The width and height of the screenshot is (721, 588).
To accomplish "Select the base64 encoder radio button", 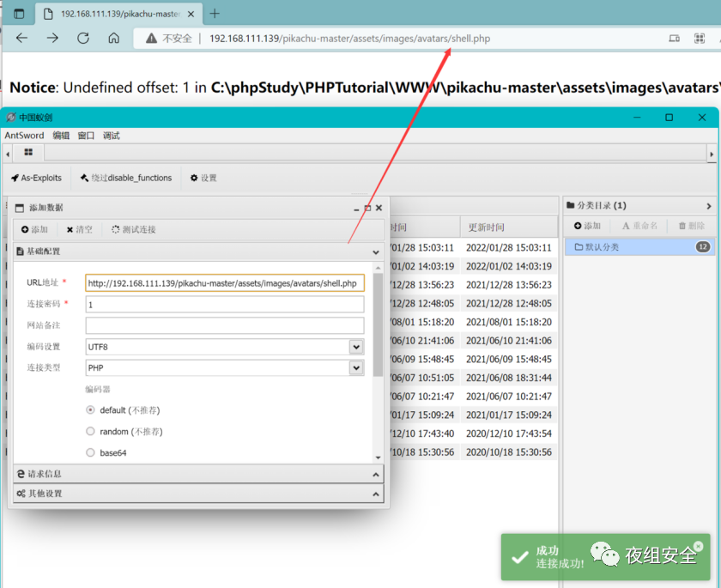I will (91, 452).
